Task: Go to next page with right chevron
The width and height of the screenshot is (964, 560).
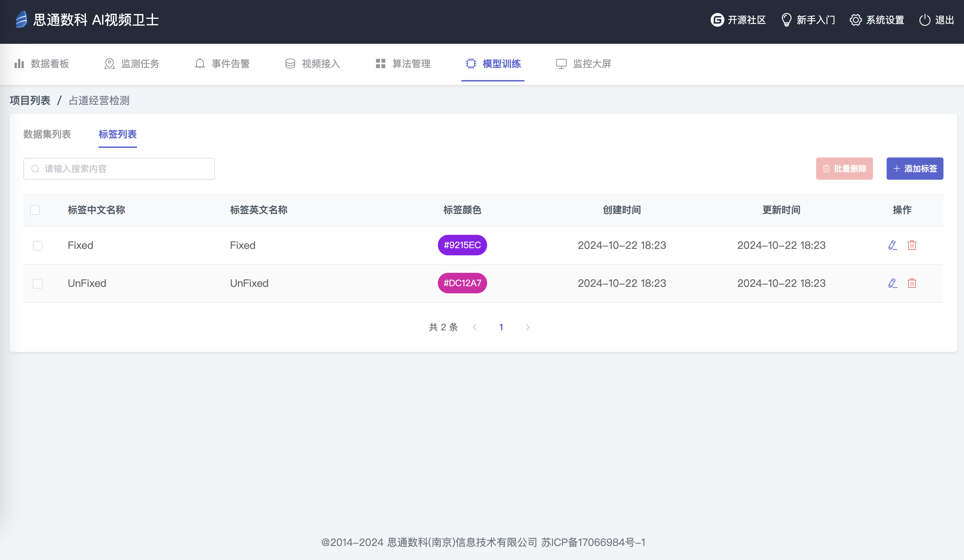Action: [x=528, y=327]
